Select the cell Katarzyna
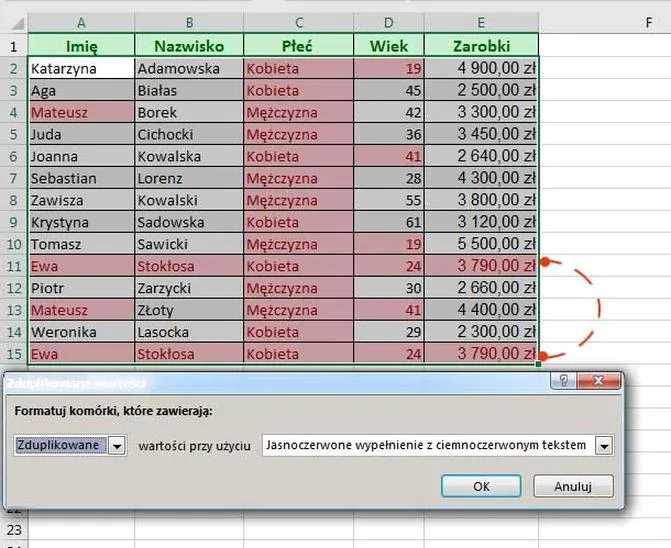The width and height of the screenshot is (671, 548). point(81,68)
